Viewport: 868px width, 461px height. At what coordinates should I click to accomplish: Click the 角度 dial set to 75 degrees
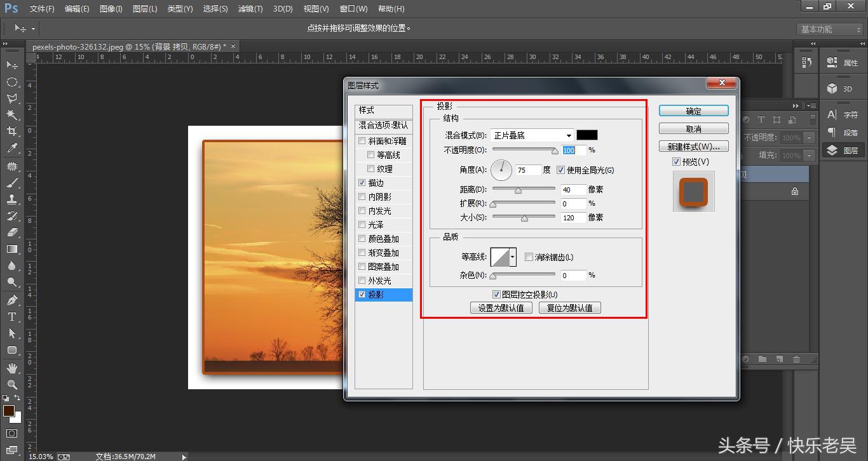point(502,170)
